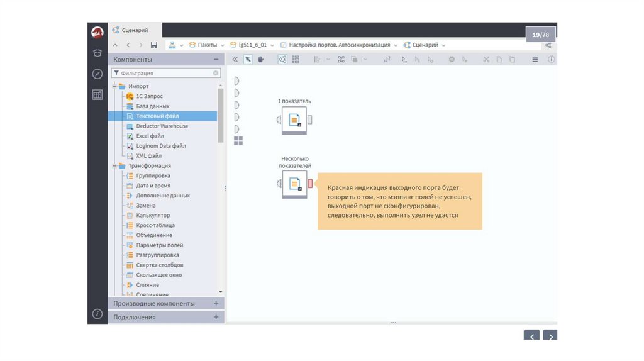This screenshot has width=644, height=361.
Task: Open the hamburger menu in canvas toolbar
Action: coord(535,59)
